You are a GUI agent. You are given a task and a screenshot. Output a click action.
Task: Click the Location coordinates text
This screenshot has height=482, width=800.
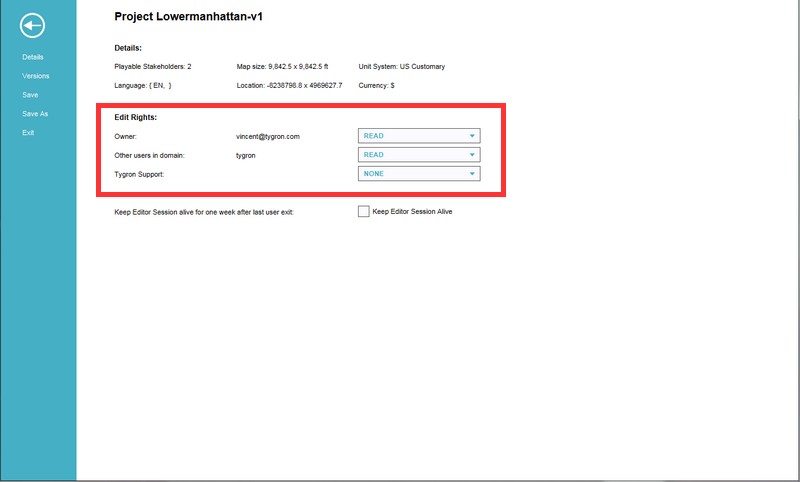(289, 86)
